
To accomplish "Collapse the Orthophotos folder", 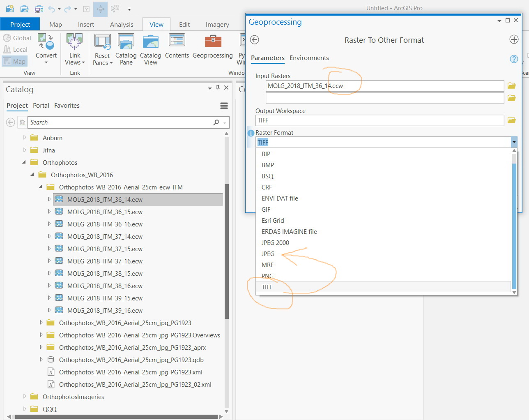I will tap(24, 162).
